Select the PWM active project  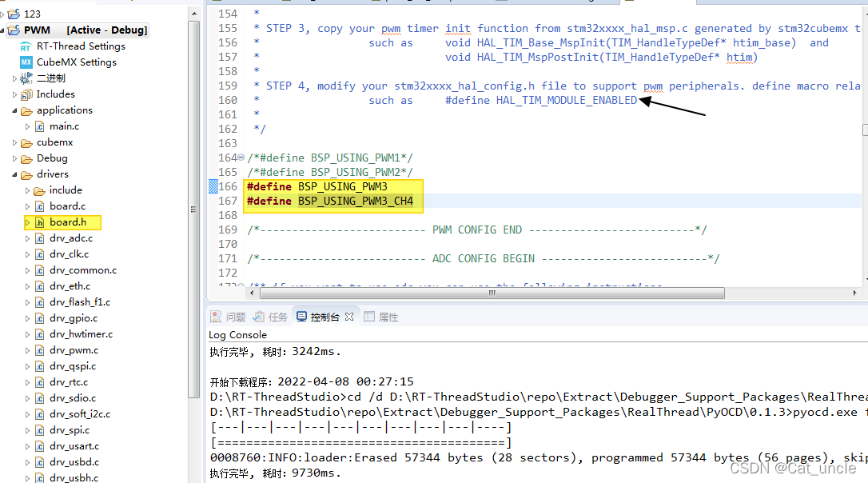point(86,30)
